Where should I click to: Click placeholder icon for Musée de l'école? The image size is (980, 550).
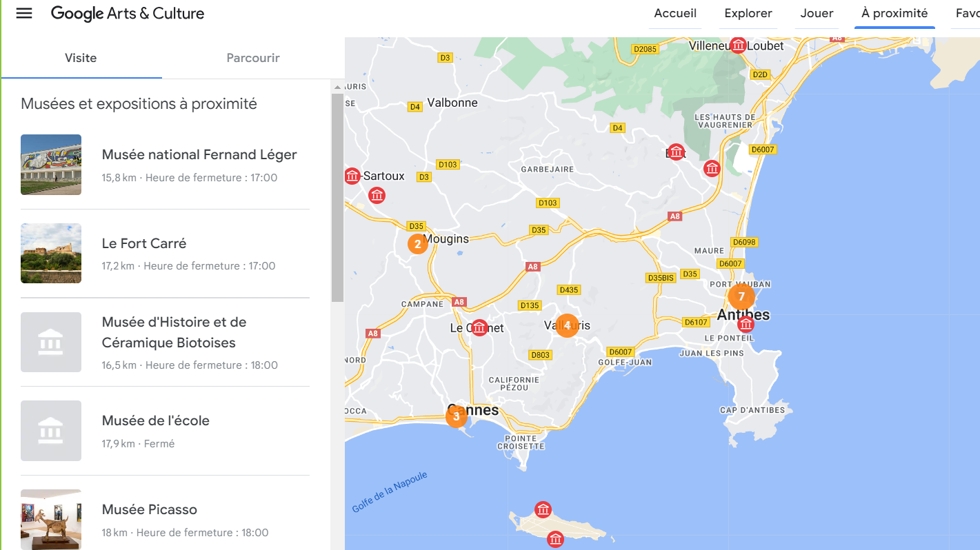coord(51,431)
